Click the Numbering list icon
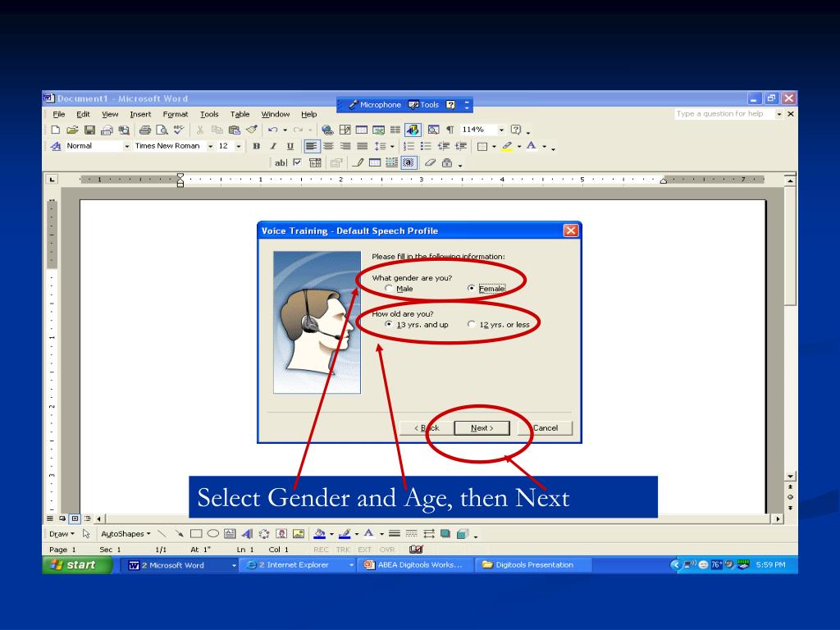Viewport: 840px width, 630px height. tap(409, 146)
